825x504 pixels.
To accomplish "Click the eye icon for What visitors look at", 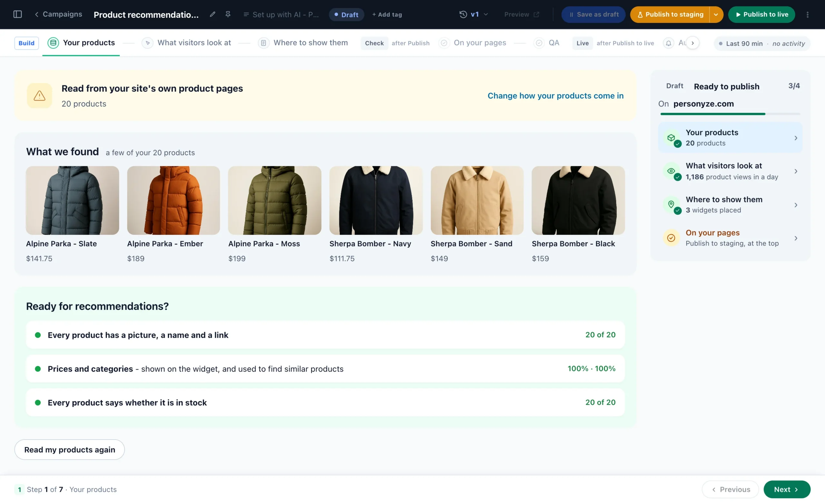I will (x=672, y=171).
